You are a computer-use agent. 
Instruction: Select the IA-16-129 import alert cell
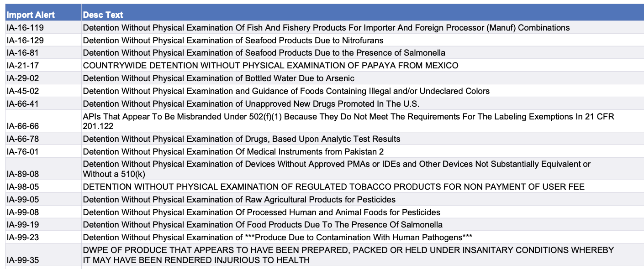coord(26,41)
